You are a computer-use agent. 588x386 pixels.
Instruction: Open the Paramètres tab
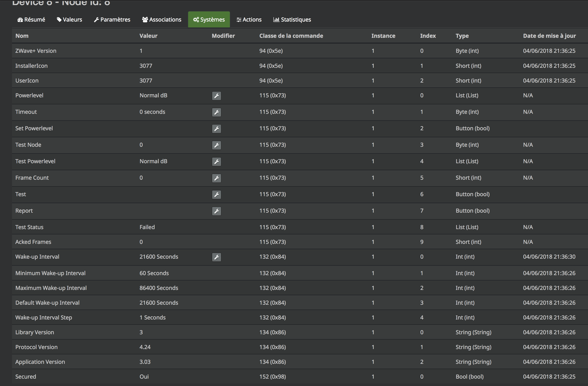pos(112,20)
